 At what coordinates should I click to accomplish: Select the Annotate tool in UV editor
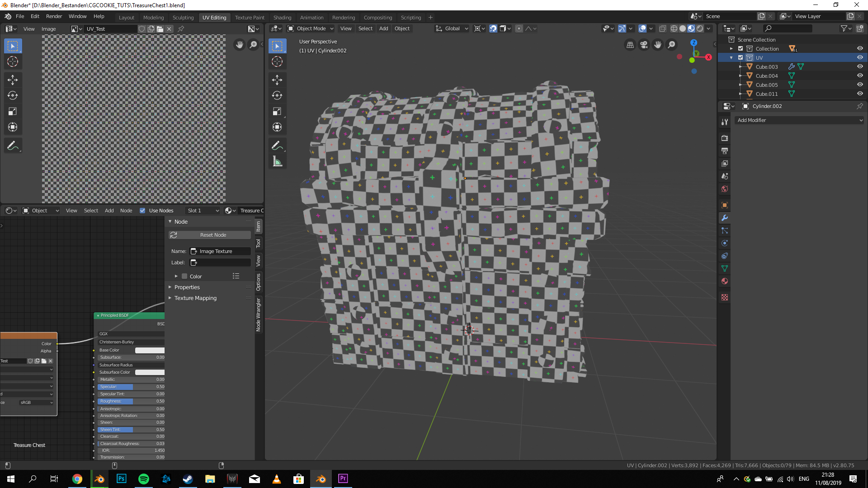coord(13,145)
